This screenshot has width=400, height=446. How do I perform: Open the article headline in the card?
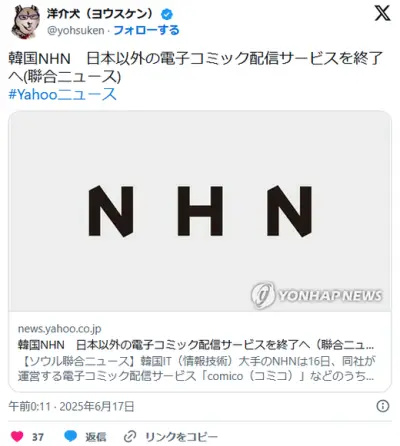(x=196, y=345)
